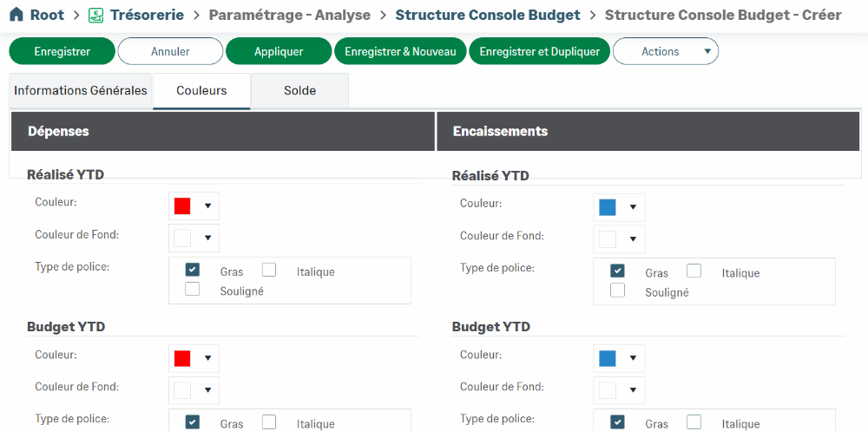Click the Annuler button
Image resolution: width=868 pixels, height=431 pixels.
pyautogui.click(x=170, y=51)
